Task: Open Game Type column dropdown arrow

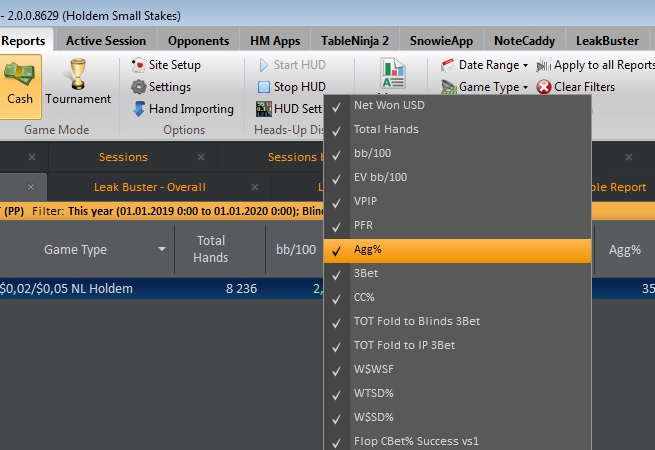Action: [x=162, y=249]
